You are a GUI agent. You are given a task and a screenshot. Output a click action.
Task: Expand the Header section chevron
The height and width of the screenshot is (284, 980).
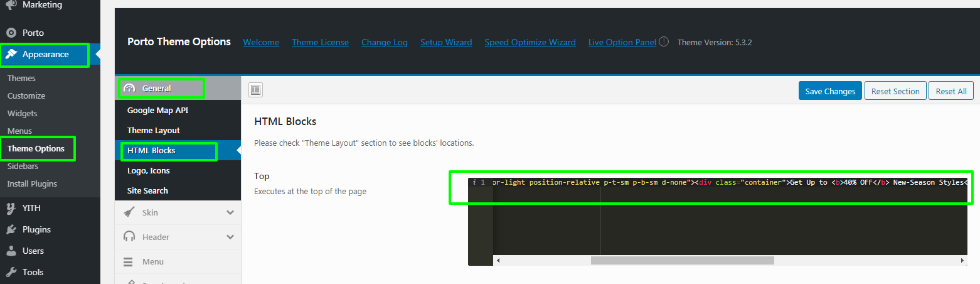(230, 238)
